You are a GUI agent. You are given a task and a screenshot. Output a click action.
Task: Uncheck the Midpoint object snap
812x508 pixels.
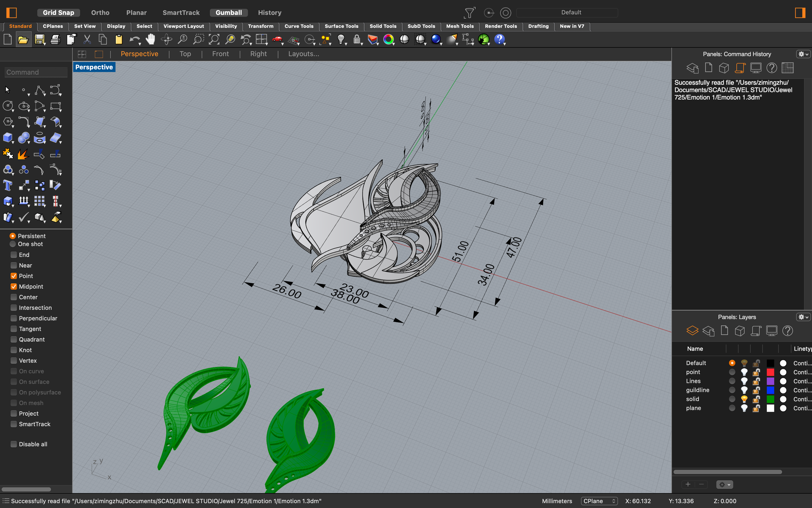click(x=14, y=286)
